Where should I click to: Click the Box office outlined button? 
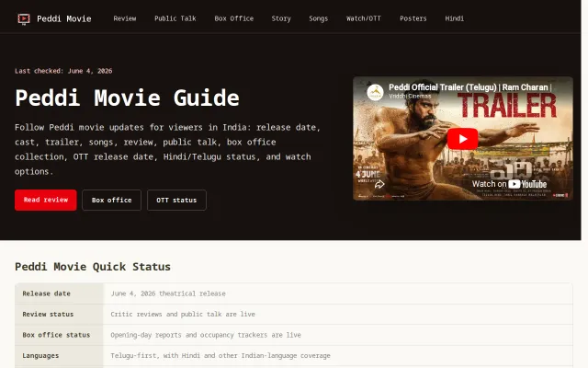[111, 201]
